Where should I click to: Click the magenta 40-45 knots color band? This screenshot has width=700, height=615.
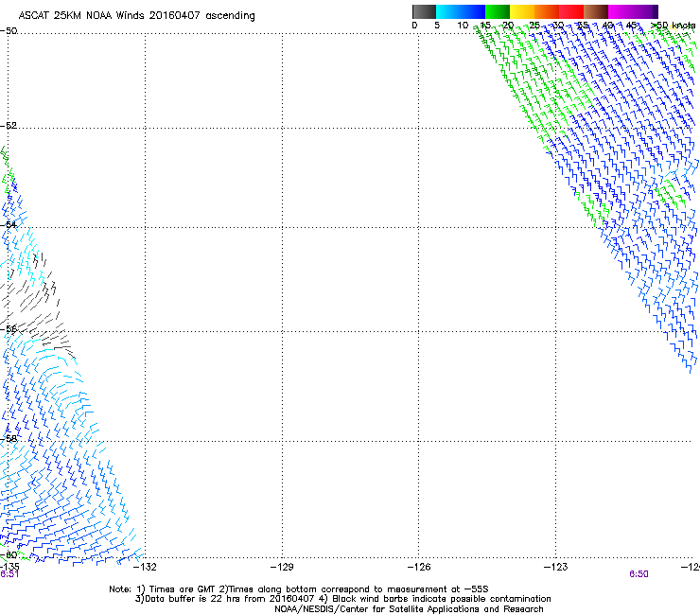click(621, 11)
